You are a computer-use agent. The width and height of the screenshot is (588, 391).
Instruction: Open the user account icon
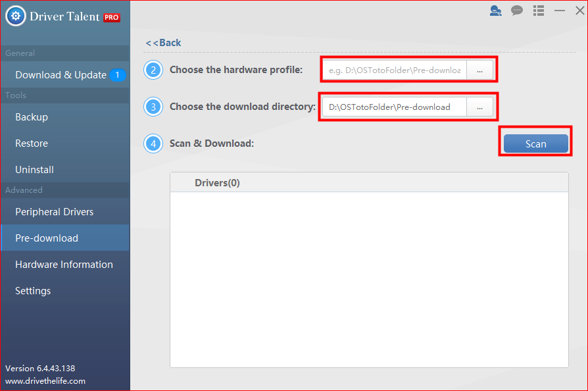pyautogui.click(x=495, y=11)
